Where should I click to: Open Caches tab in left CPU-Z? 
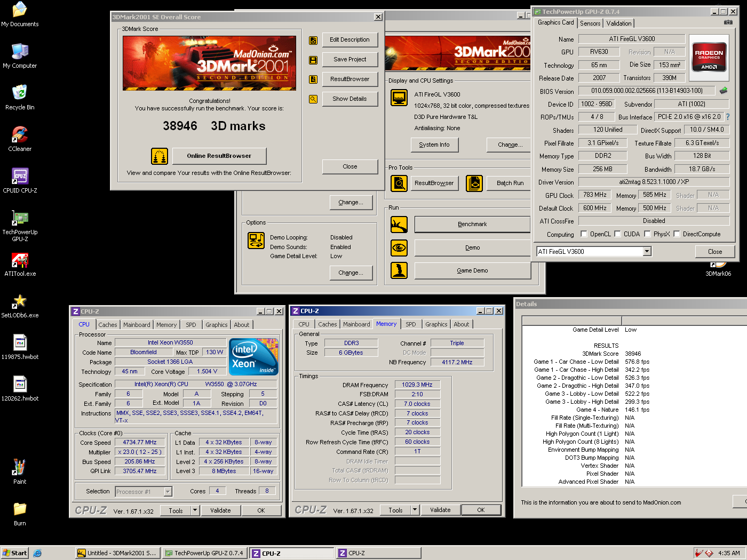[108, 325]
